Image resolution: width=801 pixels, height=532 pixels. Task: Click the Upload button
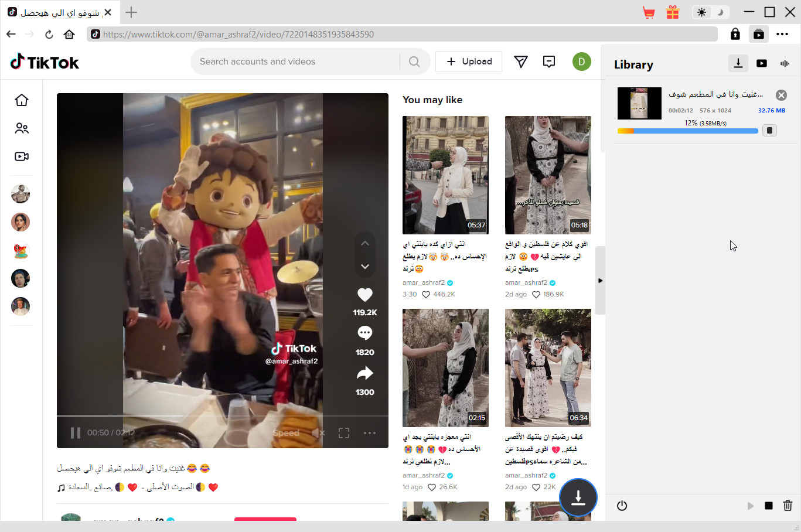point(469,62)
